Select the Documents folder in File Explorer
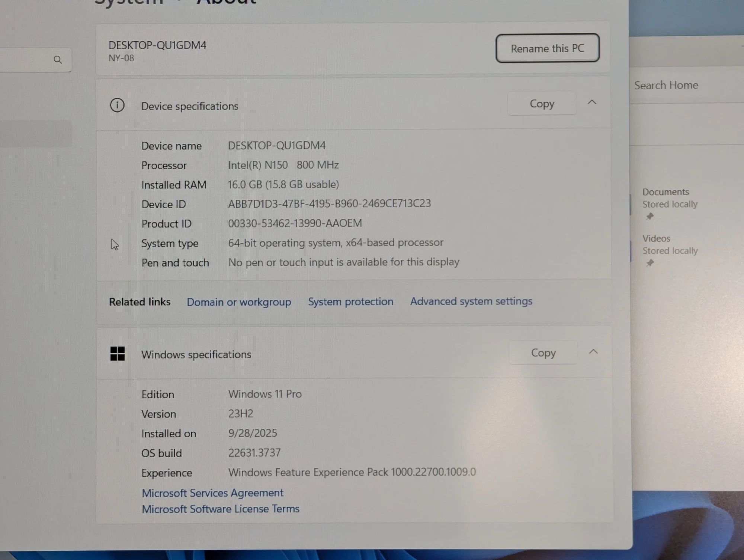The width and height of the screenshot is (744, 560). pyautogui.click(x=670, y=203)
